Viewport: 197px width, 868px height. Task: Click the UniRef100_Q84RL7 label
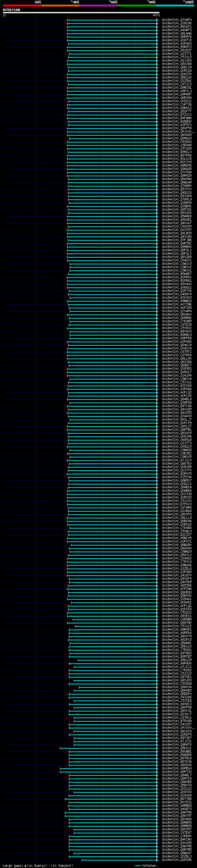[x=177, y=775]
